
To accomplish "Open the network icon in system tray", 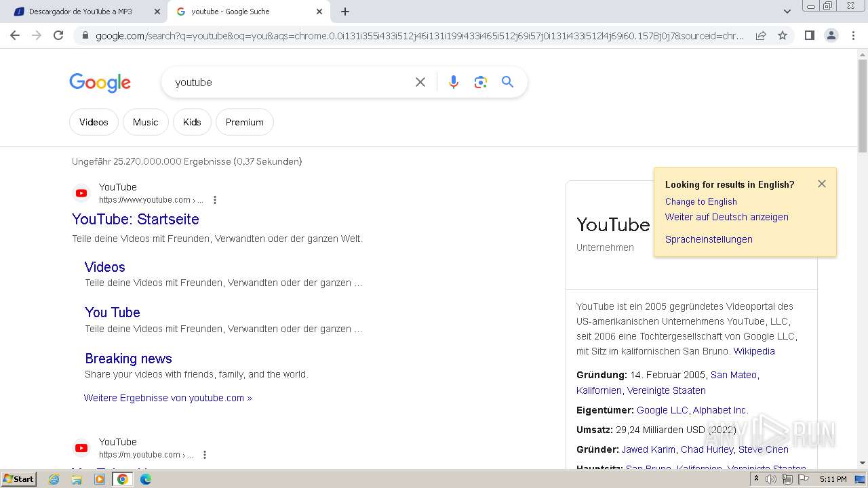I will pyautogui.click(x=787, y=479).
